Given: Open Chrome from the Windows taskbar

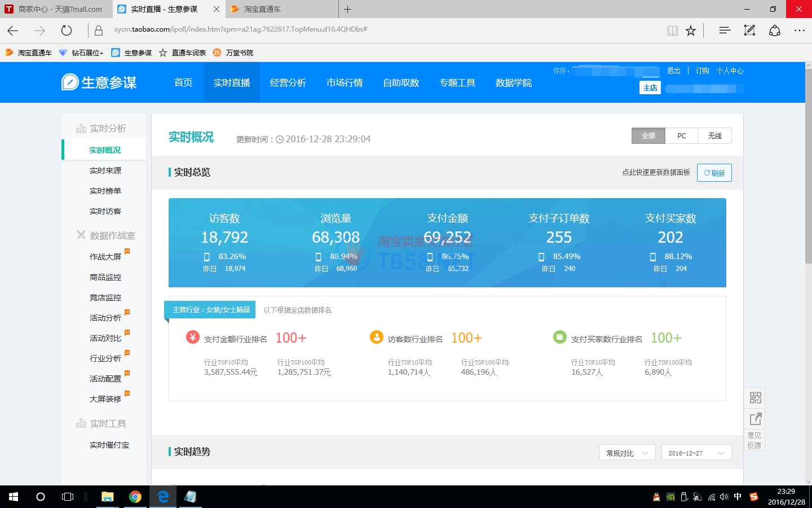Looking at the screenshot, I should coord(135,497).
